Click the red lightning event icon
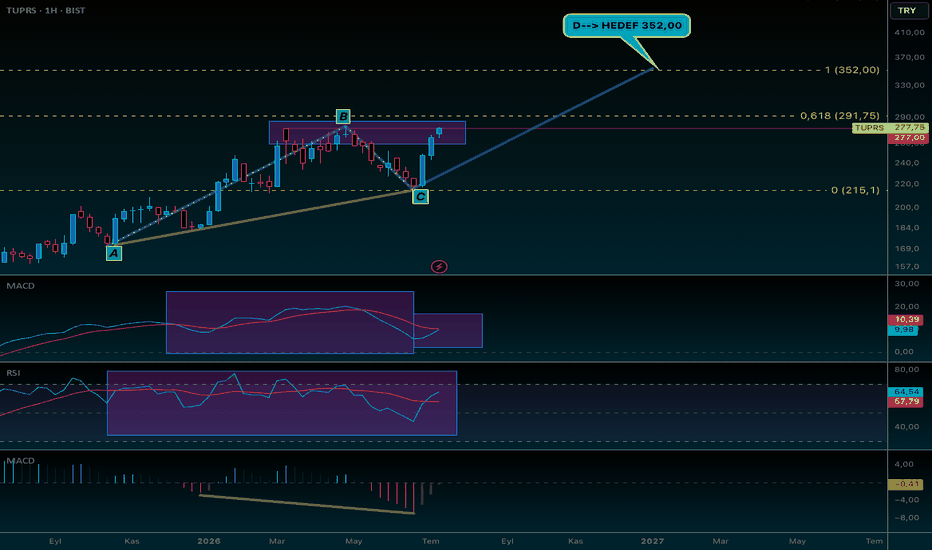Viewport: 932px width, 550px height. click(439, 267)
